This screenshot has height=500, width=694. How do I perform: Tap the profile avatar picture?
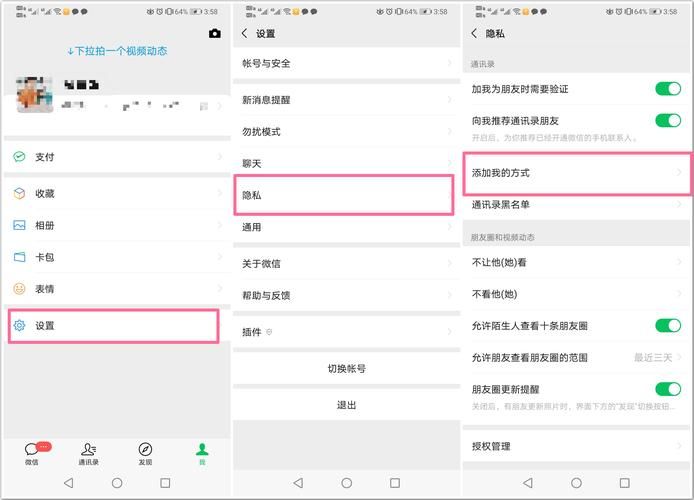35,94
